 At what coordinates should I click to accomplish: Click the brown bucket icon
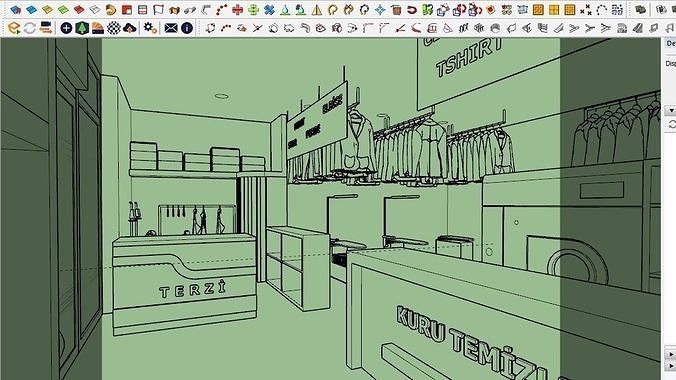point(396,9)
